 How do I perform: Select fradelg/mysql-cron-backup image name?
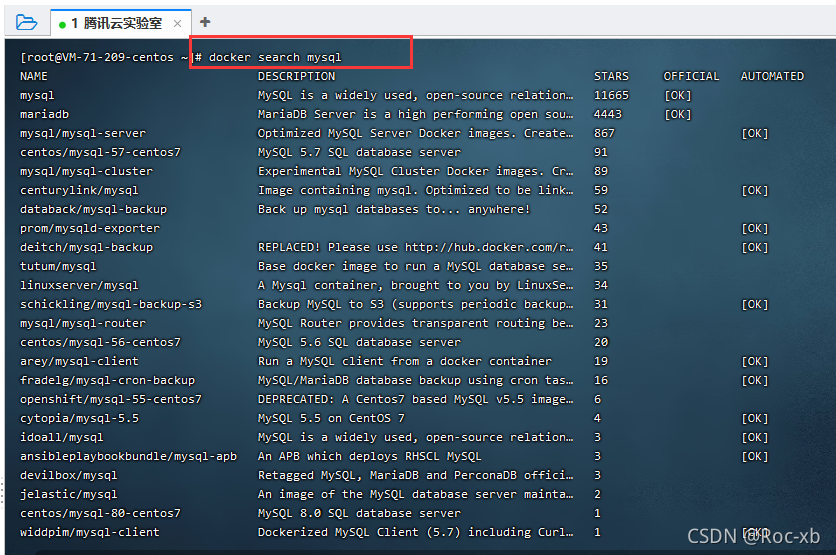click(x=107, y=380)
